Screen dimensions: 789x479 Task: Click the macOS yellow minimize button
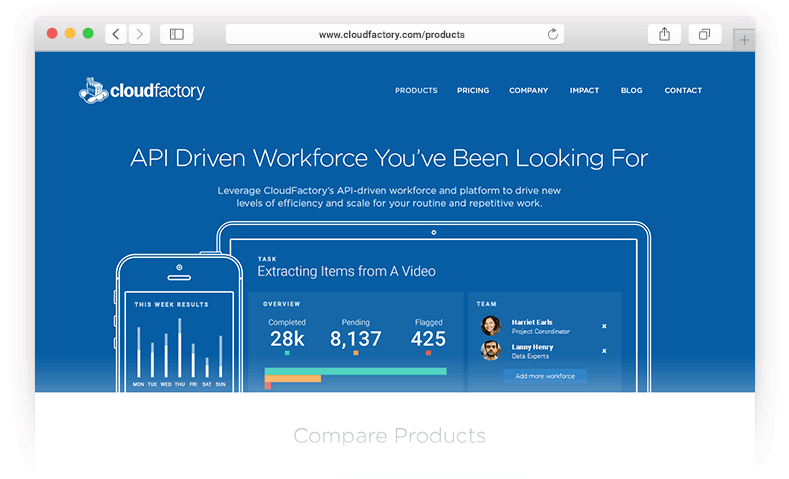coord(70,33)
